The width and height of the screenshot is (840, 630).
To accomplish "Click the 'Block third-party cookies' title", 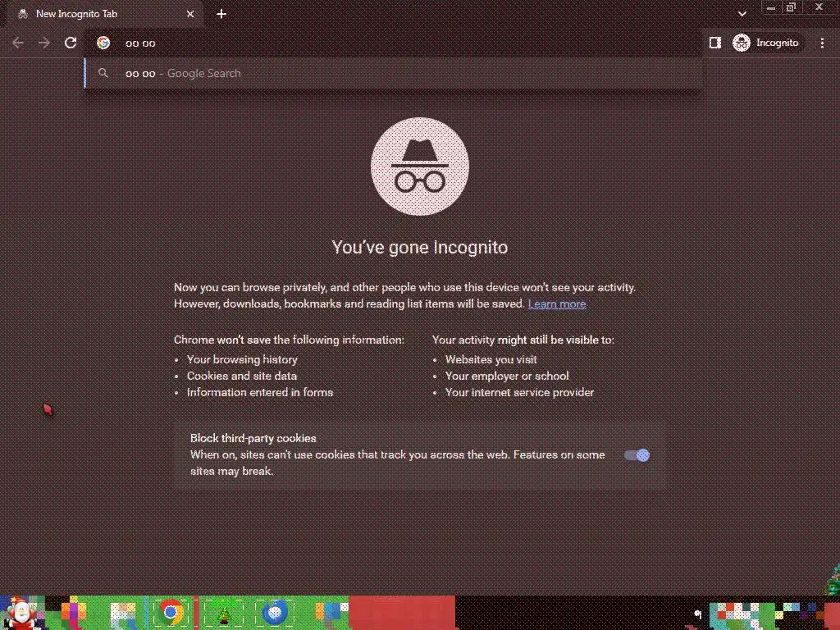I will pos(253,438).
